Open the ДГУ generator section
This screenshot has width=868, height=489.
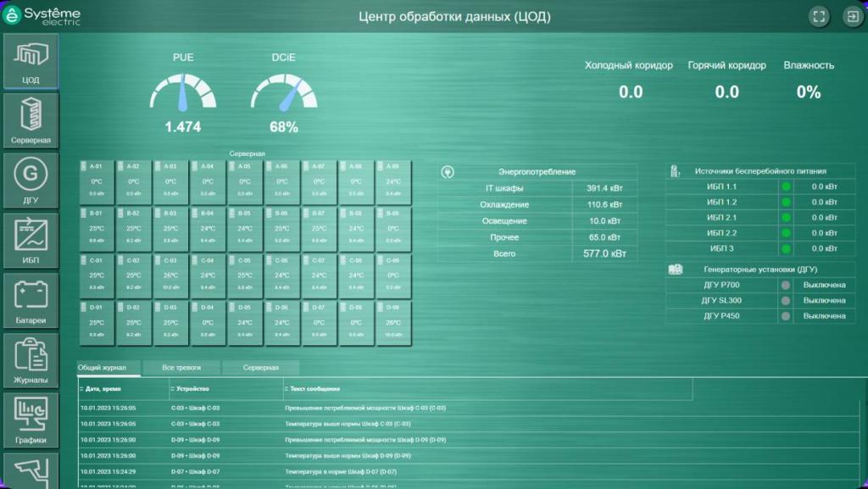[x=31, y=181]
